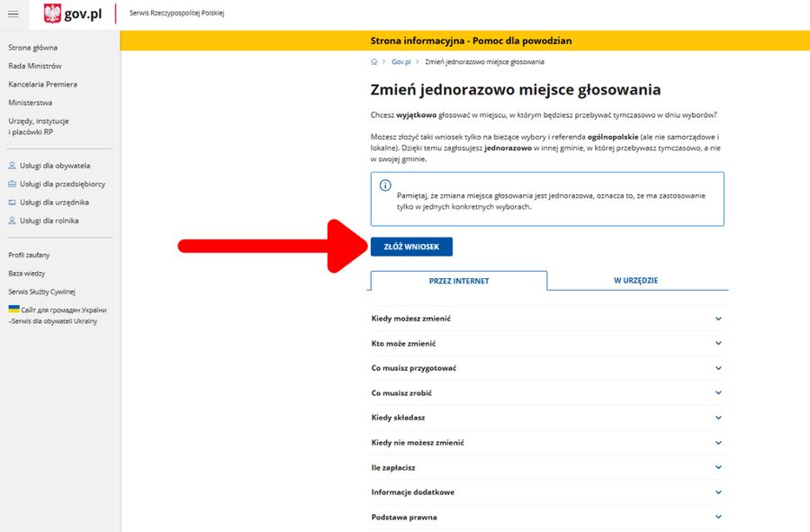Click the Podstawa prawna heading
This screenshot has height=532, width=810.
[x=404, y=517]
